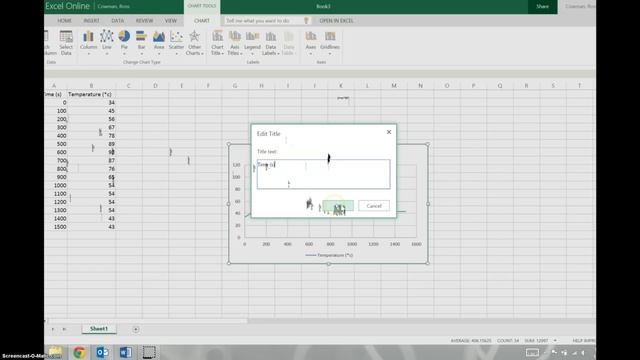Open File Explorer from the taskbar
640x360 pixels.
pyautogui.click(x=56, y=352)
